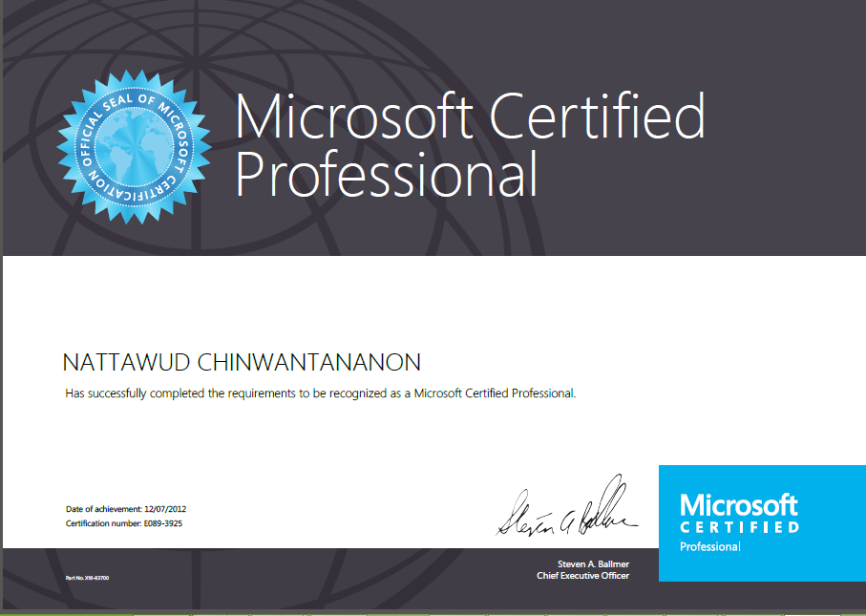The width and height of the screenshot is (866, 616).
Task: Click the Date of achievement 12/07/2012 line
Action: (x=126, y=509)
